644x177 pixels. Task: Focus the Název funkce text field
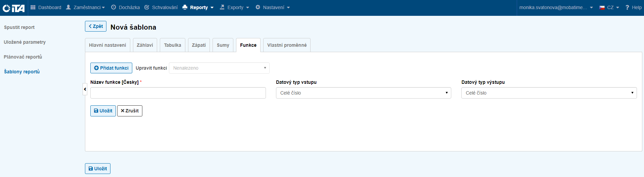pyautogui.click(x=178, y=93)
